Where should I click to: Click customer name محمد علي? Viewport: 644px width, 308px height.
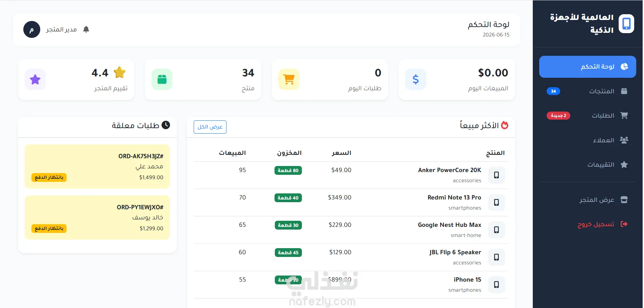click(149, 166)
